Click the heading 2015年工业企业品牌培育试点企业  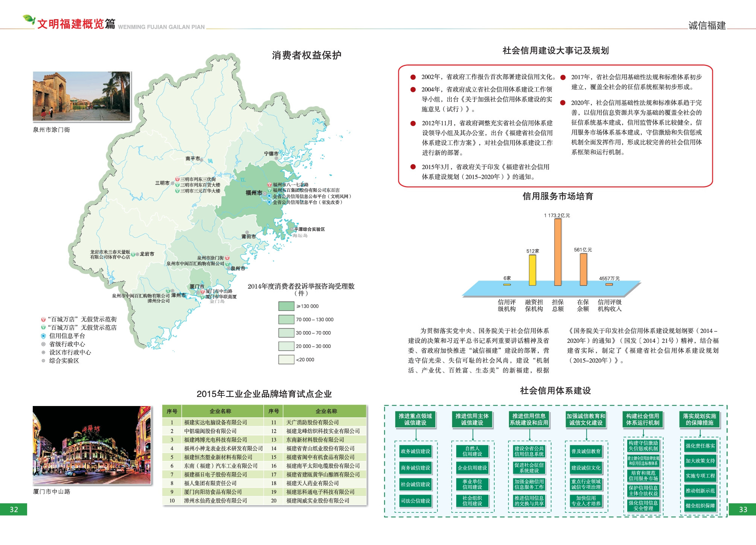[x=264, y=394]
